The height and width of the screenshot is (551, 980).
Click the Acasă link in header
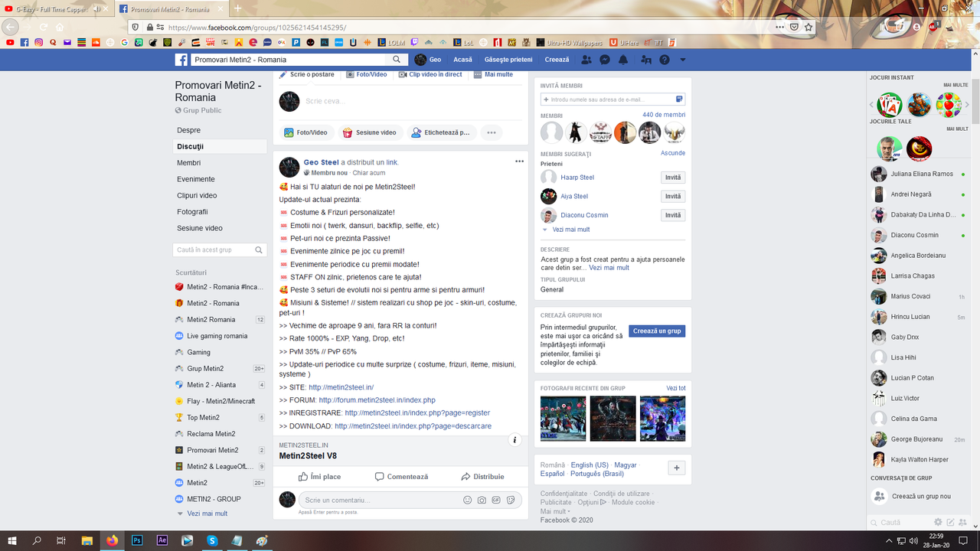(x=462, y=60)
